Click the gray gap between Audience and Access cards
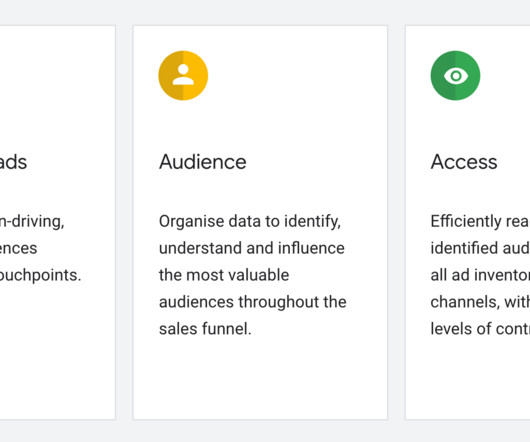 click(x=396, y=222)
